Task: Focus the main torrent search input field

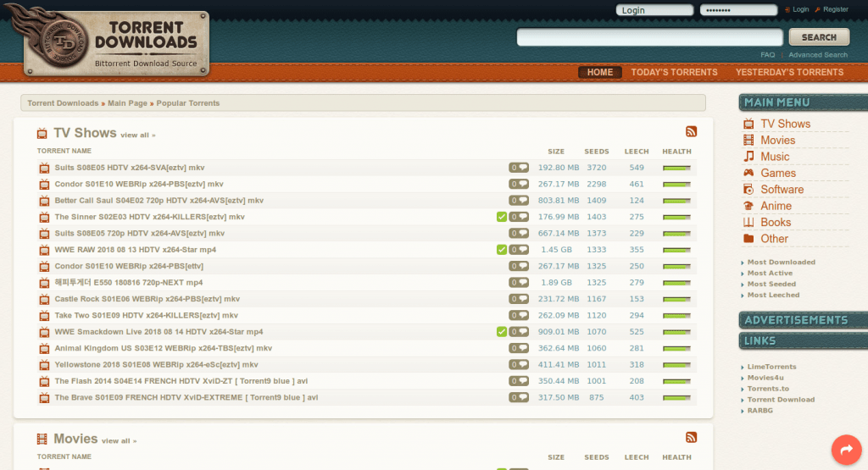Action: [648, 37]
